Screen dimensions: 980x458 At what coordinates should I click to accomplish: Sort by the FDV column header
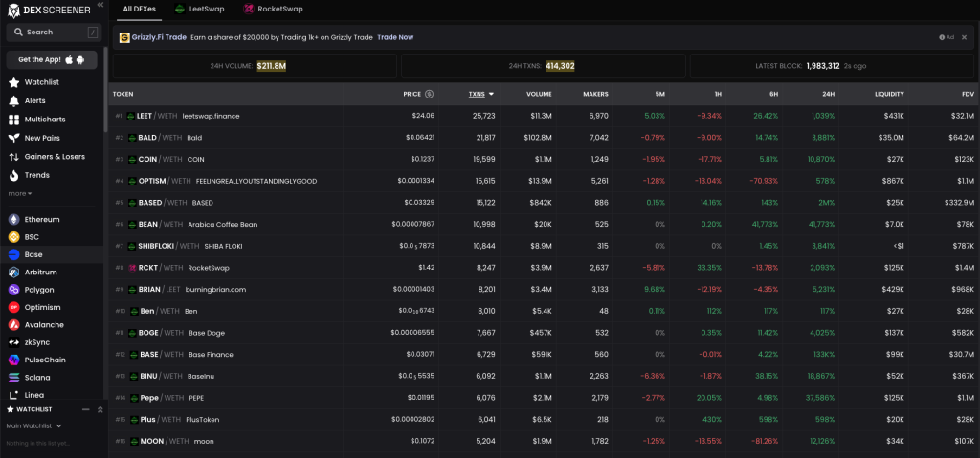pyautogui.click(x=967, y=94)
